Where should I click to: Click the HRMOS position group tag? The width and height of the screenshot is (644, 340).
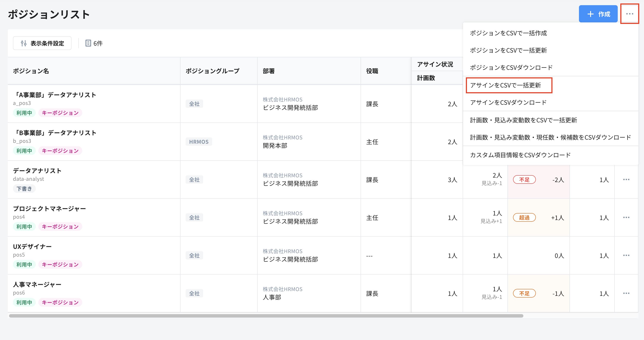coord(199,142)
